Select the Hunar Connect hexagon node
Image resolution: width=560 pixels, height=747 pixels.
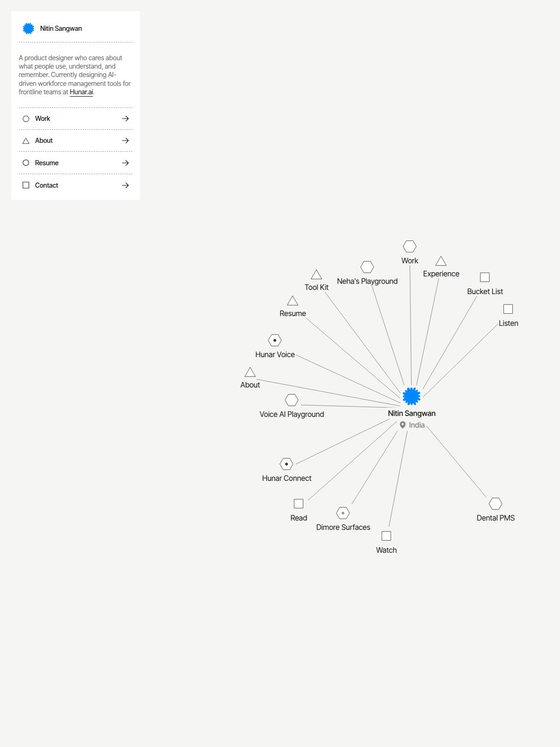tap(287, 464)
